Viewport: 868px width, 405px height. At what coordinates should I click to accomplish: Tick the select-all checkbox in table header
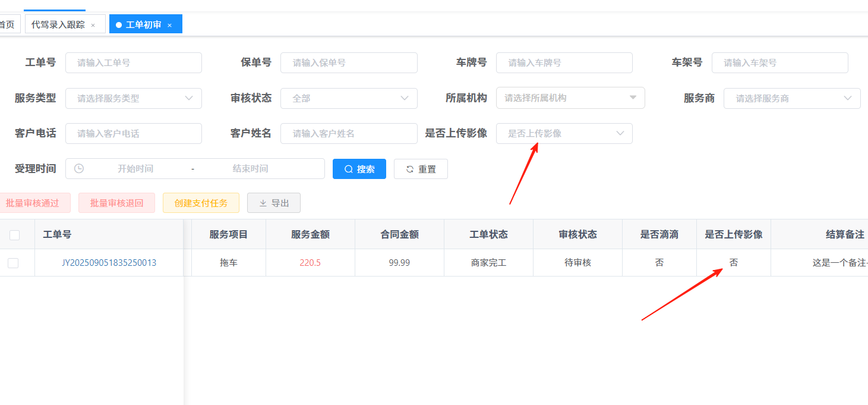(x=14, y=235)
